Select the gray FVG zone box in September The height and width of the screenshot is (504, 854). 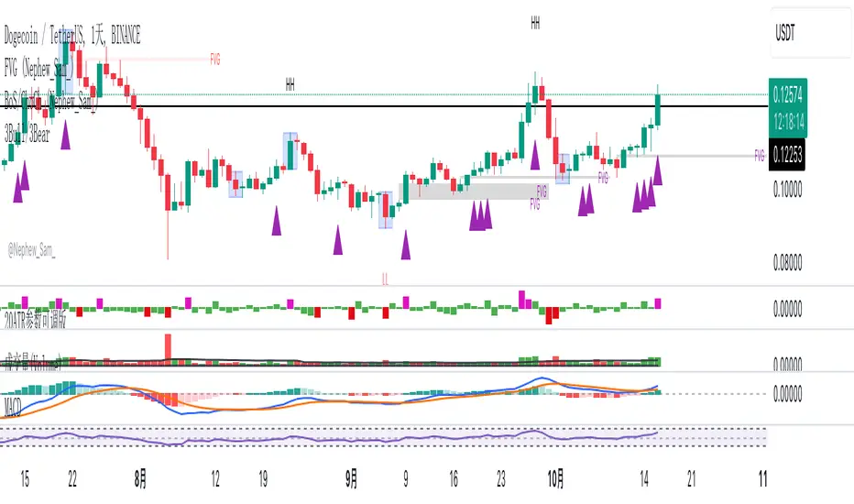(474, 192)
